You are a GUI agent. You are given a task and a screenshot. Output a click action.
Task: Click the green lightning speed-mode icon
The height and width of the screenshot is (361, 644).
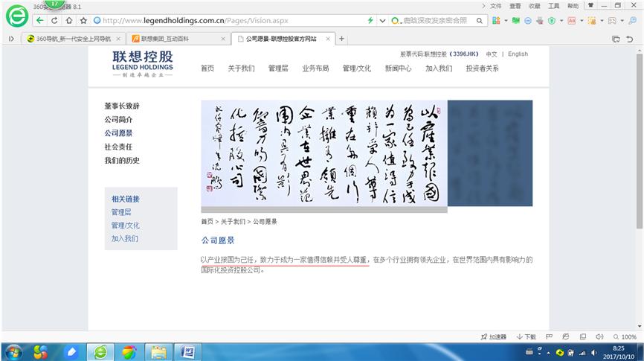click(370, 20)
